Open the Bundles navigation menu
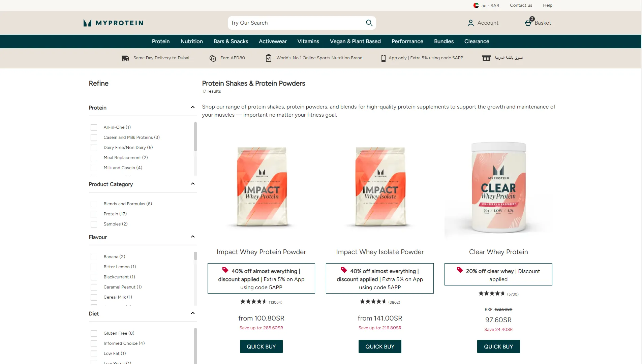This screenshot has width=642, height=364. pos(444,41)
